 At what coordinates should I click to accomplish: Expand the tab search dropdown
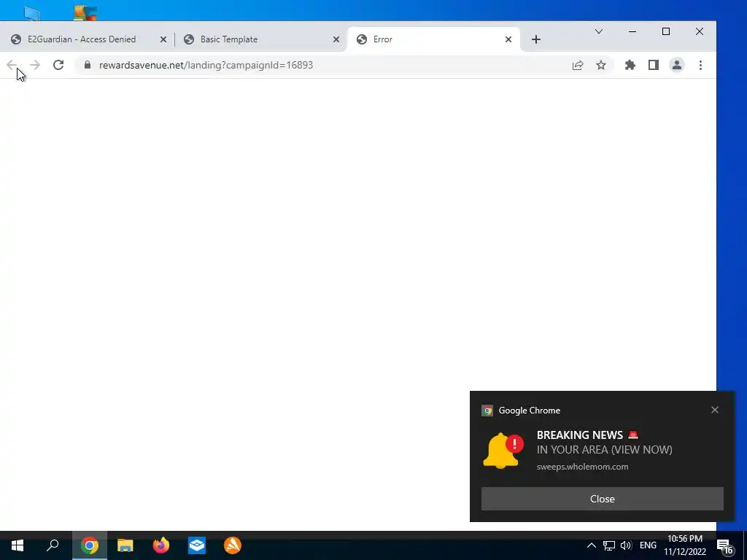pyautogui.click(x=599, y=31)
